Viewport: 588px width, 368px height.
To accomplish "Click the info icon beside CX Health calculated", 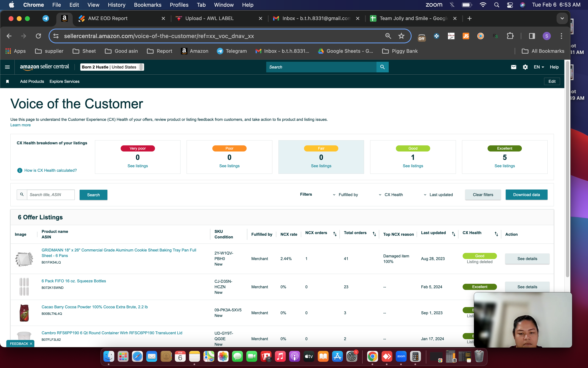I will coord(20,170).
